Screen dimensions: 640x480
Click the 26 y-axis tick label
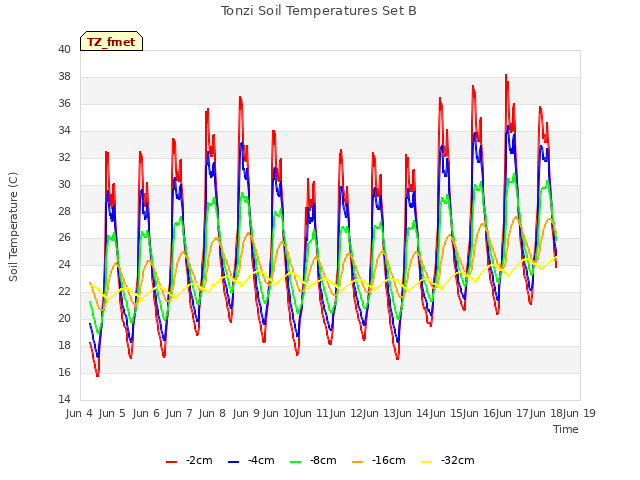64,238
